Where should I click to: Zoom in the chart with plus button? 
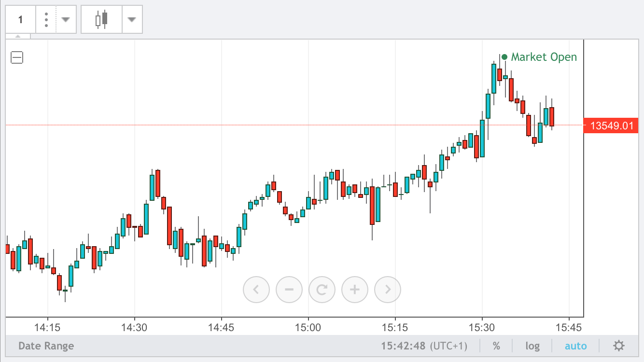(355, 290)
